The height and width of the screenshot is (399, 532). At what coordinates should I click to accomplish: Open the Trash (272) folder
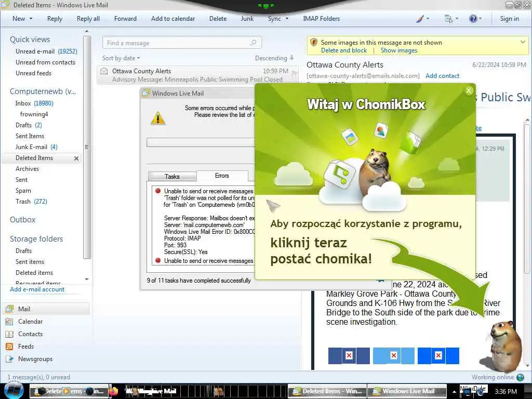(x=31, y=202)
